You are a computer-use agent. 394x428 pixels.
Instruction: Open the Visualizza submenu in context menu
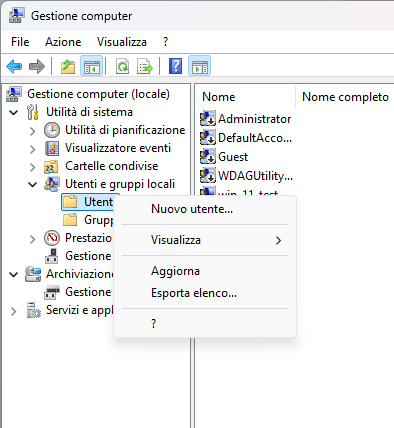[x=205, y=240]
